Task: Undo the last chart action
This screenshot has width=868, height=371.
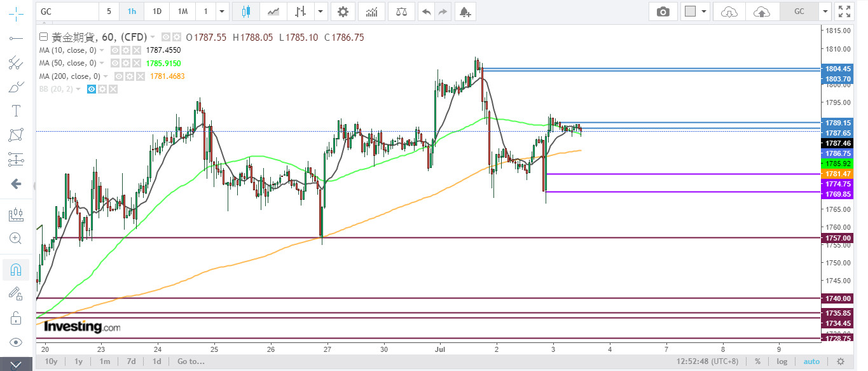Action: pos(427,11)
